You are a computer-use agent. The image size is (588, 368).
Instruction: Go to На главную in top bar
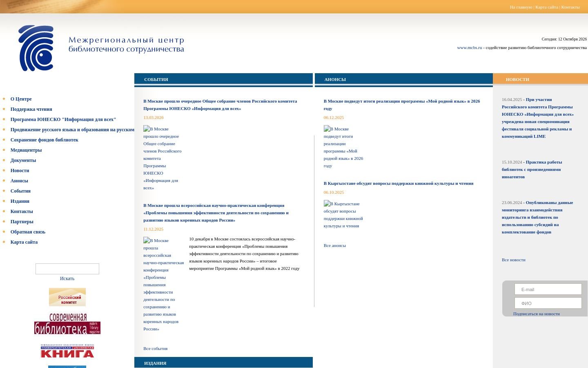(521, 7)
